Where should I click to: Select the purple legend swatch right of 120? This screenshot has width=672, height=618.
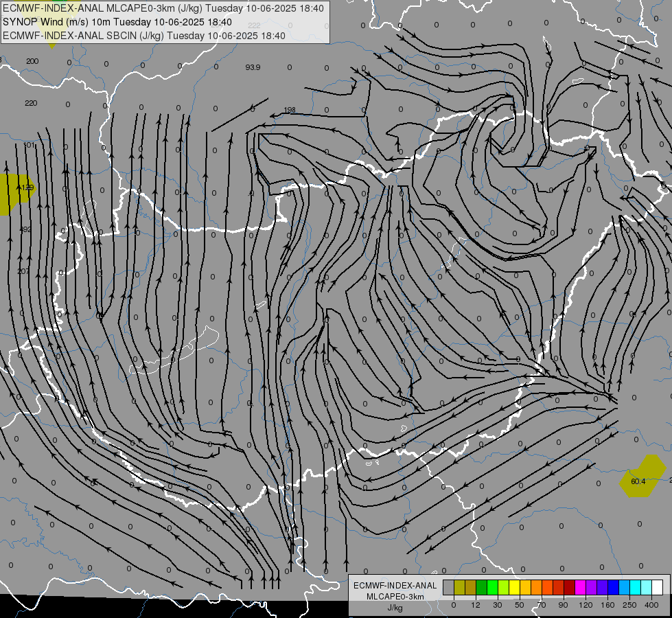[x=592, y=587]
